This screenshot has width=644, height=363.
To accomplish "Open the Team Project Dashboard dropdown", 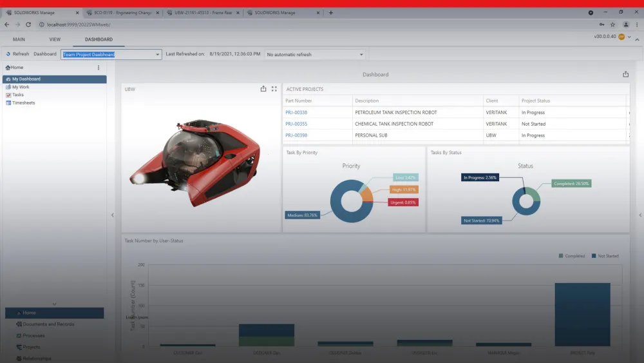I will tap(157, 54).
